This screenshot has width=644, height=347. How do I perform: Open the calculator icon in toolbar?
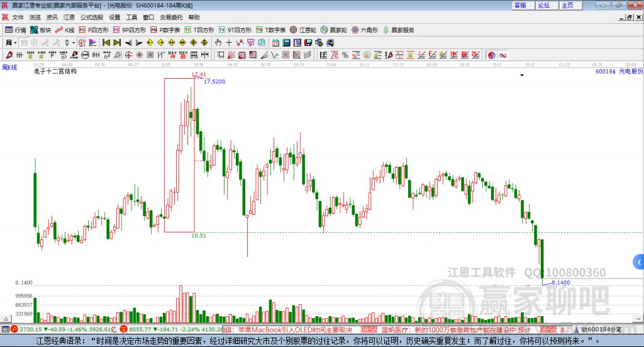[286, 43]
